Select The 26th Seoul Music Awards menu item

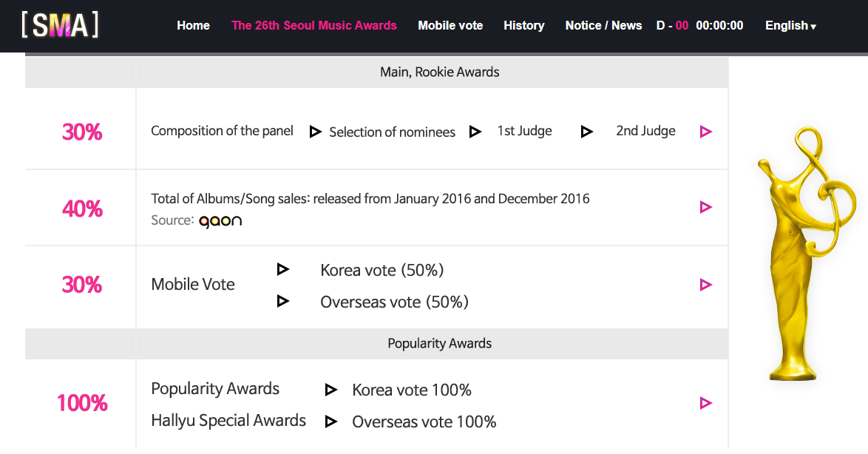click(314, 24)
